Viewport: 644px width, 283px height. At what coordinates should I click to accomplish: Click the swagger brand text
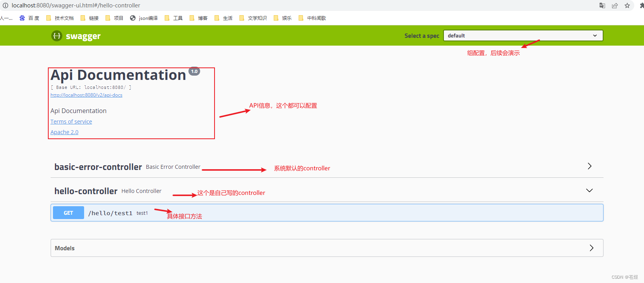pyautogui.click(x=83, y=36)
